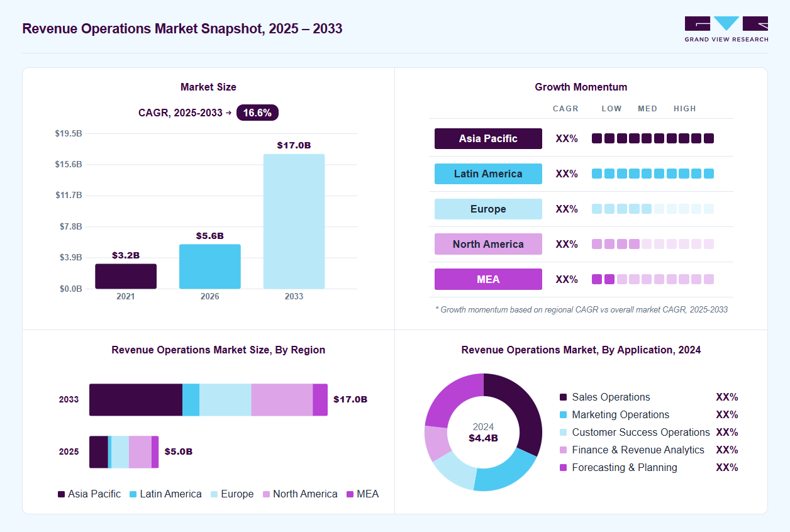Select the Europe region label
The width and height of the screenshot is (790, 532).
488,209
